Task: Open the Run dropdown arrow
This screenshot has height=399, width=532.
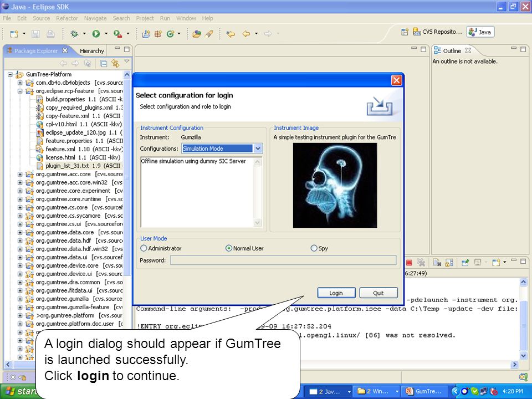Action: click(106, 34)
